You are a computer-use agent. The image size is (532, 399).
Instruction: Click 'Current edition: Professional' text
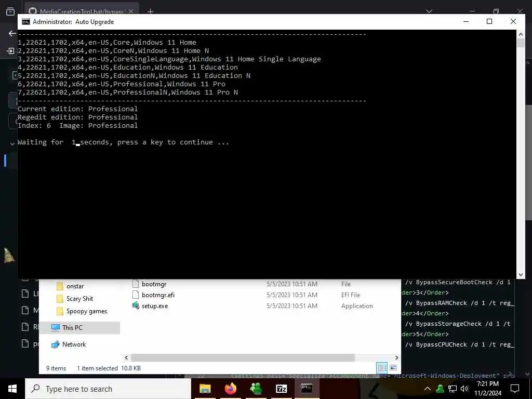point(78,109)
